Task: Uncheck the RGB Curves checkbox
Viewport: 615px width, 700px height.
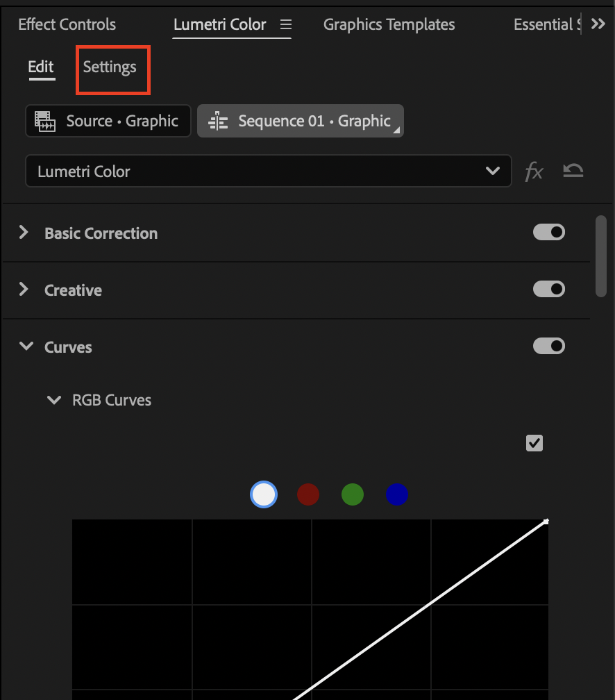Action: click(534, 443)
